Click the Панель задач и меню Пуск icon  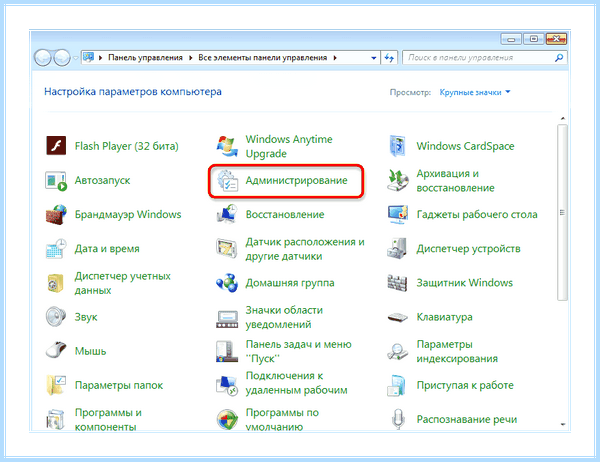coord(227,351)
